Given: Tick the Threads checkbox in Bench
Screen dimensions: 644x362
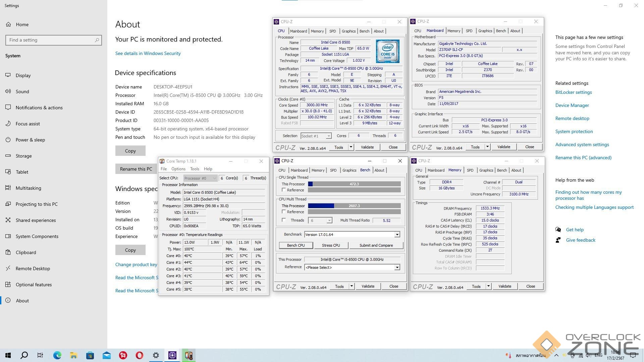Looking at the screenshot, I should coord(284,220).
